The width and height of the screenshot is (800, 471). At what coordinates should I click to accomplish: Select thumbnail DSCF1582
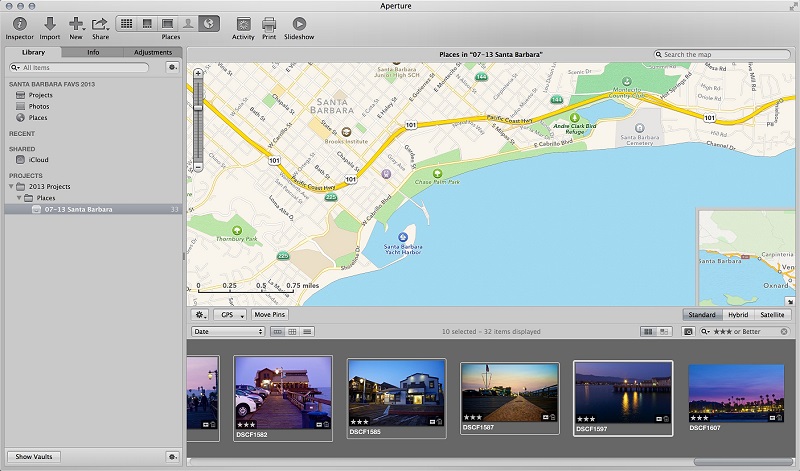(x=283, y=398)
